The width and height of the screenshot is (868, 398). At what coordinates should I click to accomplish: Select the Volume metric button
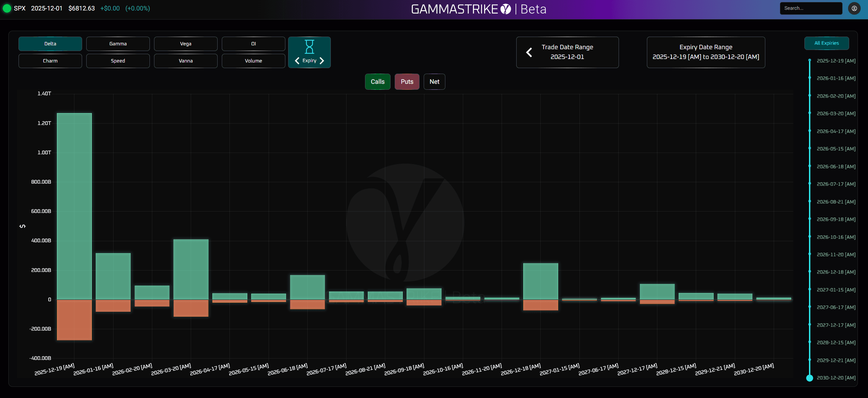(x=254, y=61)
